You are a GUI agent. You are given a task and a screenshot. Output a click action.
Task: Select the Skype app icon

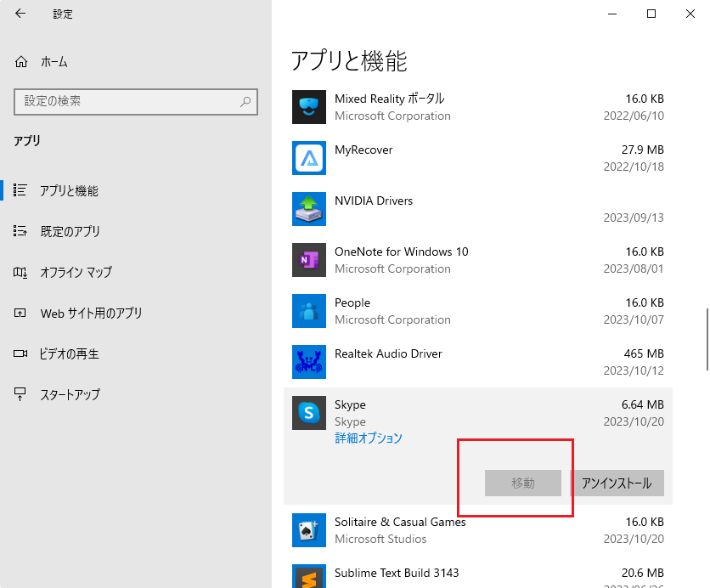tap(308, 413)
